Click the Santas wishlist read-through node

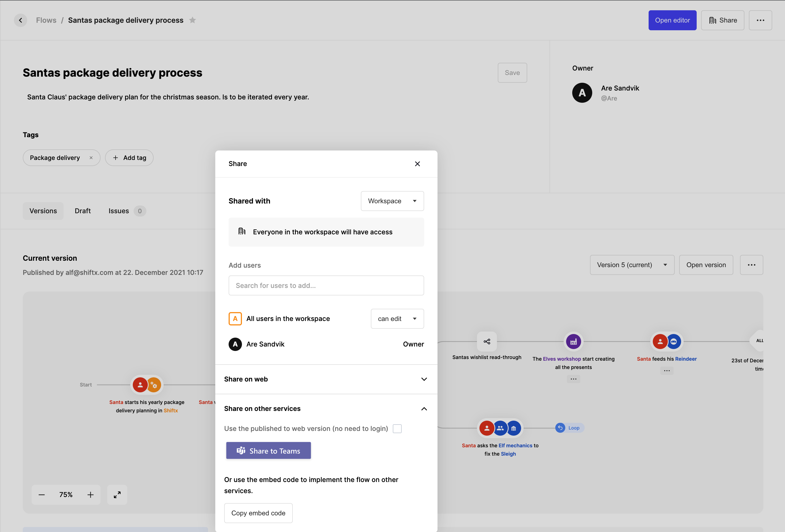(487, 342)
